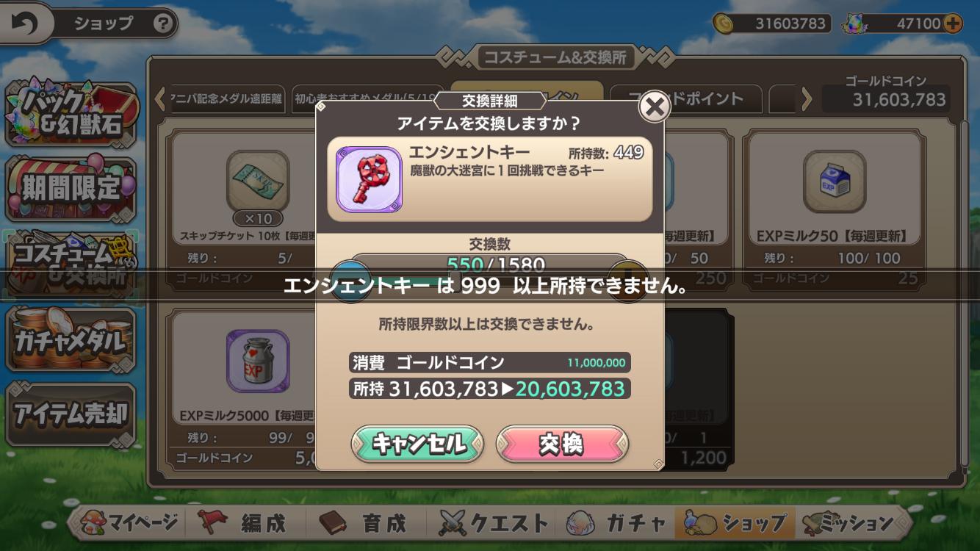Select the スキップチケット 10枚 ticket icon
The height and width of the screenshot is (551, 980).
coord(258,181)
